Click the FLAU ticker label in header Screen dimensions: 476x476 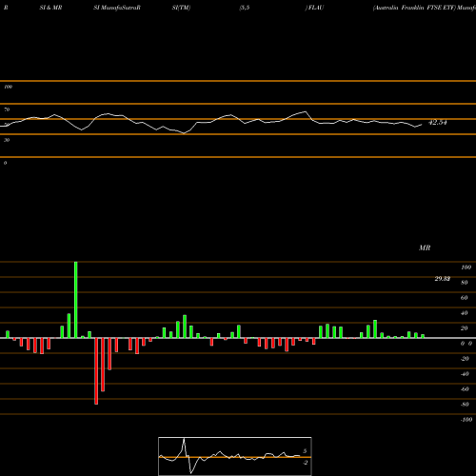pos(316,8)
